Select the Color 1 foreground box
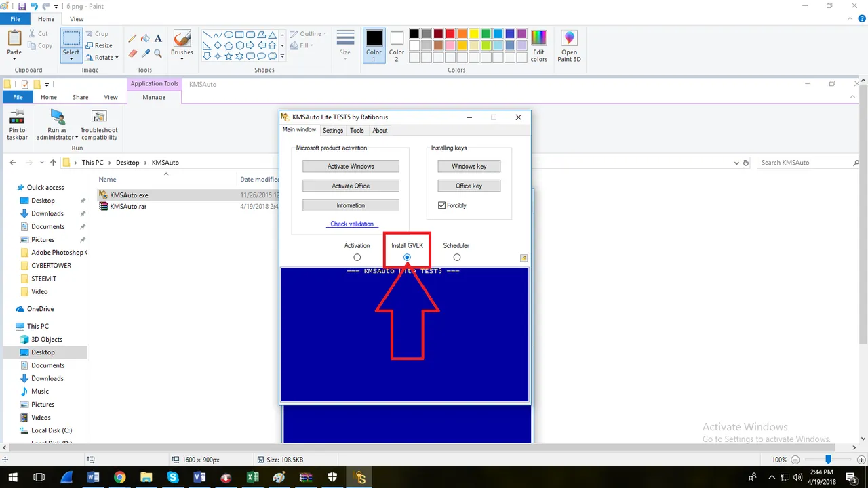Viewport: 868px width, 488px height. point(374,46)
